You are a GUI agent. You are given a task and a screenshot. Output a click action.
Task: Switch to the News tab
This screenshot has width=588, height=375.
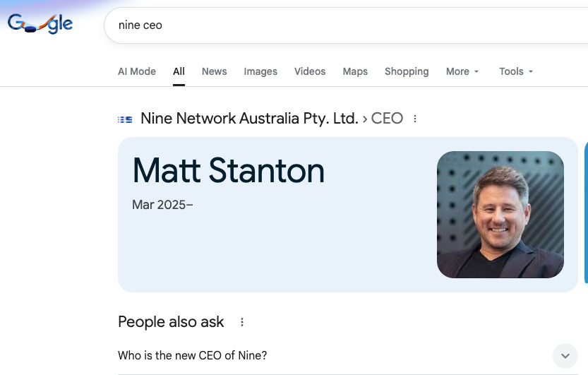coord(214,71)
